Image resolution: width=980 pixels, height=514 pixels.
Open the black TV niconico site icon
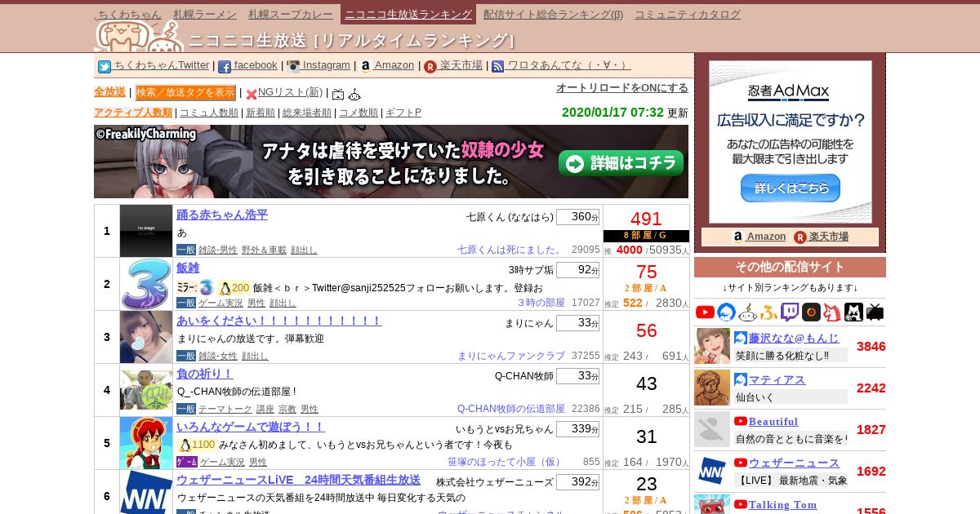tap(875, 312)
